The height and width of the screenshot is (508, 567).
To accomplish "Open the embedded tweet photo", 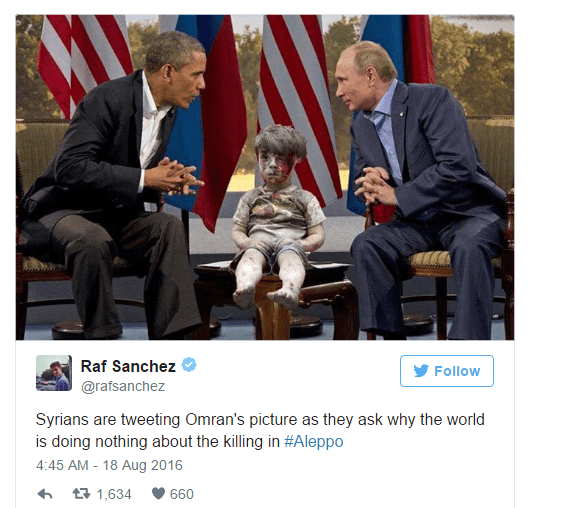I will 265,177.
